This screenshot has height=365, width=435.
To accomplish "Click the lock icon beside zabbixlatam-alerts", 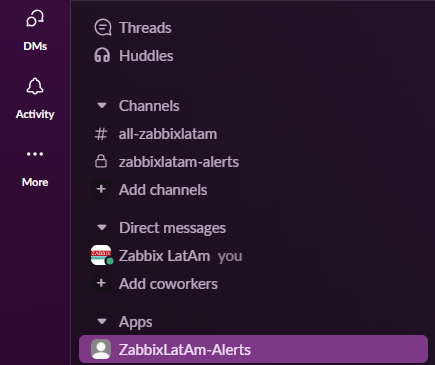I will click(101, 162).
